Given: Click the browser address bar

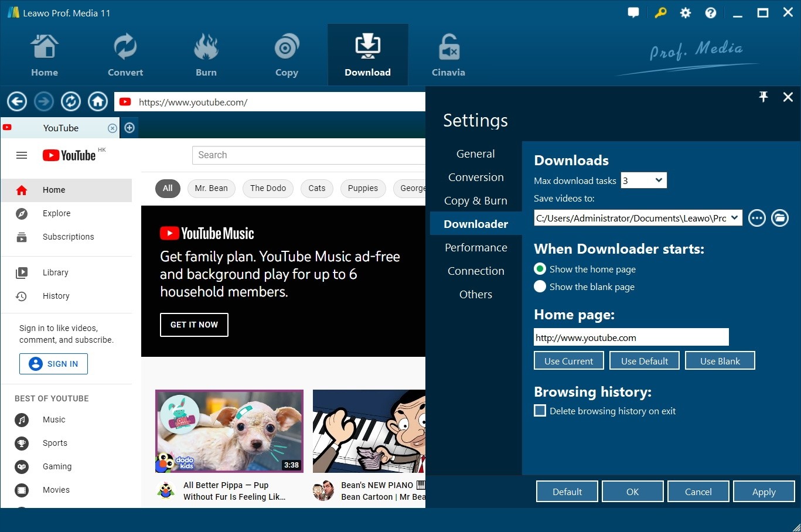Looking at the screenshot, I should click(270, 102).
